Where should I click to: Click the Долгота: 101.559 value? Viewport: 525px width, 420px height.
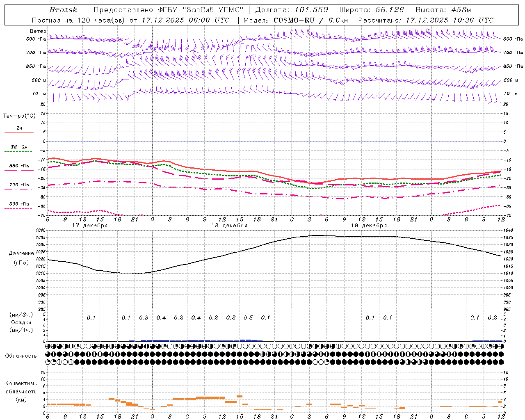click(292, 10)
